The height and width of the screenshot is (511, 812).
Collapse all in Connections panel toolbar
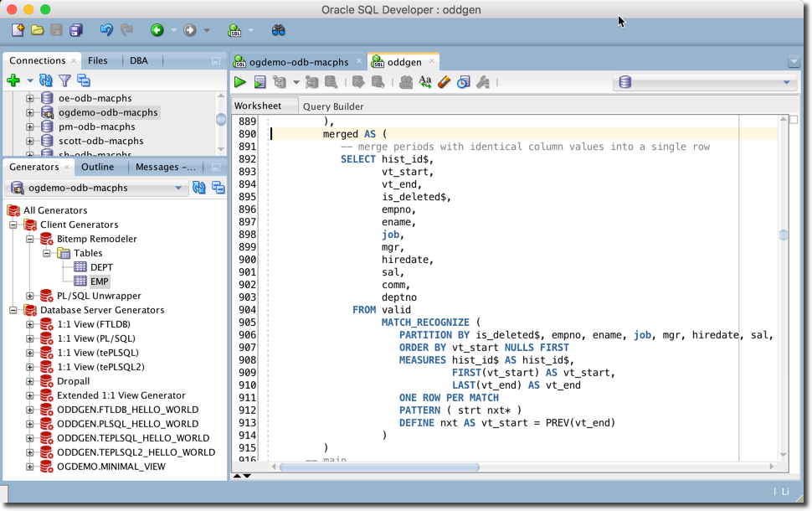click(83, 80)
